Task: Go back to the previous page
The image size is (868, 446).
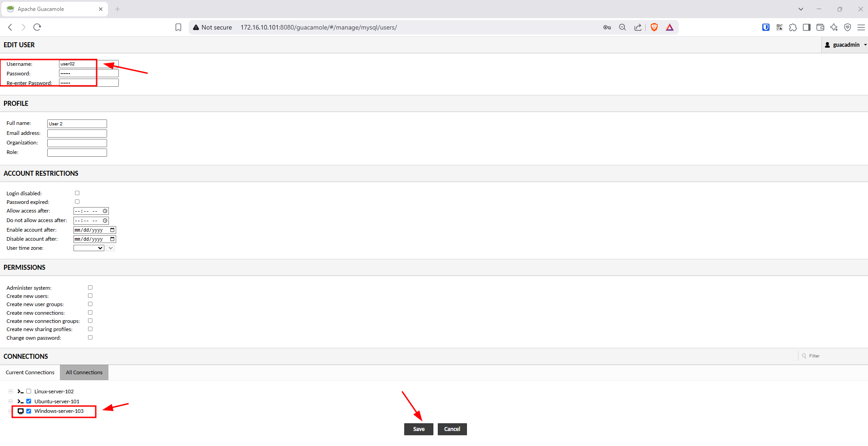Action: (10, 27)
